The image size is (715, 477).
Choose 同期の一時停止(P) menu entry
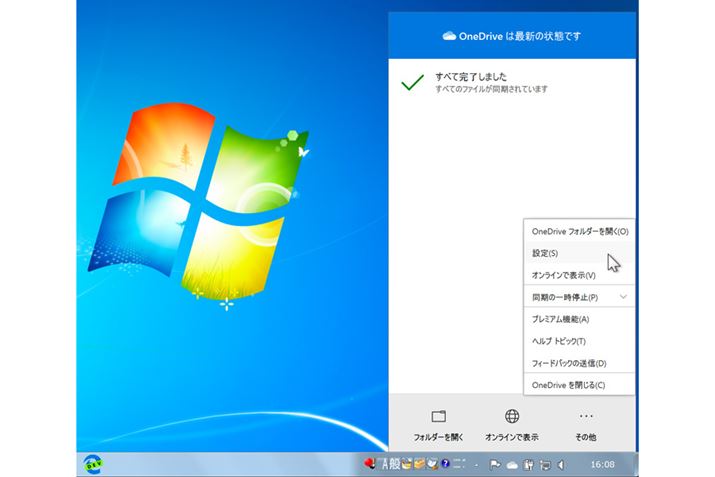579,297
